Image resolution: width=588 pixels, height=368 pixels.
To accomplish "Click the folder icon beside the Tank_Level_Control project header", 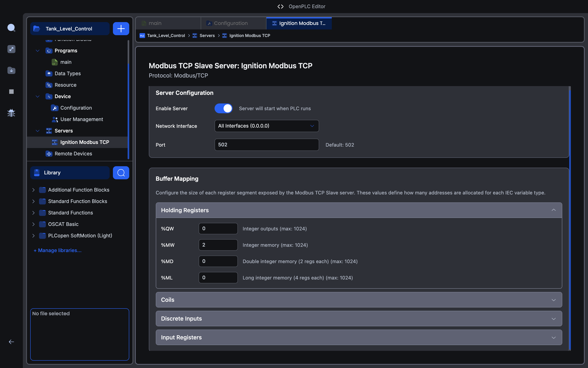I will point(37,29).
